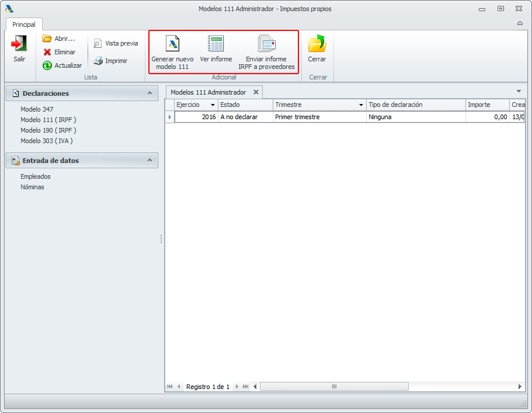Collapse the ribbon with the chevron
This screenshot has height=413, width=532.
point(520,23)
